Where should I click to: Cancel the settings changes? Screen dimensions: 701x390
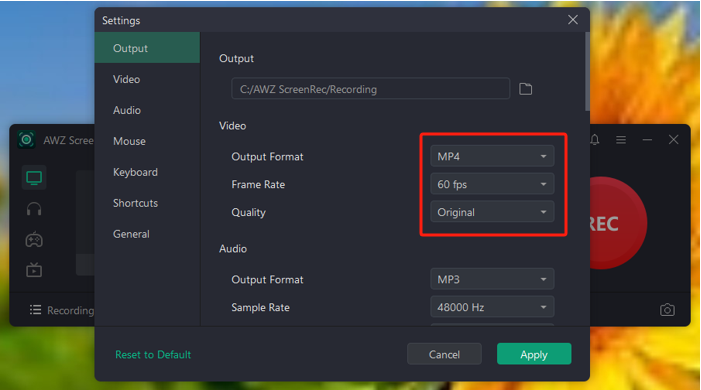coord(444,354)
